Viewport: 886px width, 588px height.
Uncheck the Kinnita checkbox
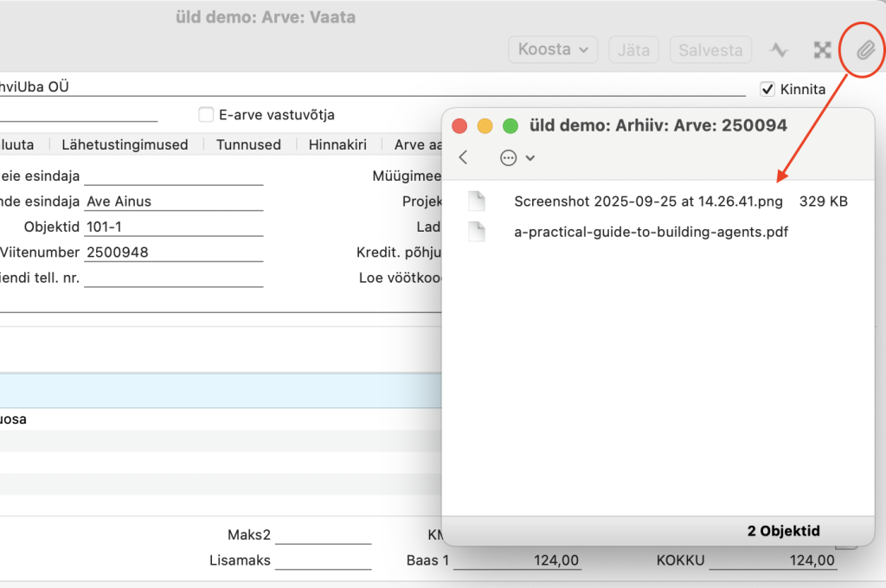tap(767, 89)
